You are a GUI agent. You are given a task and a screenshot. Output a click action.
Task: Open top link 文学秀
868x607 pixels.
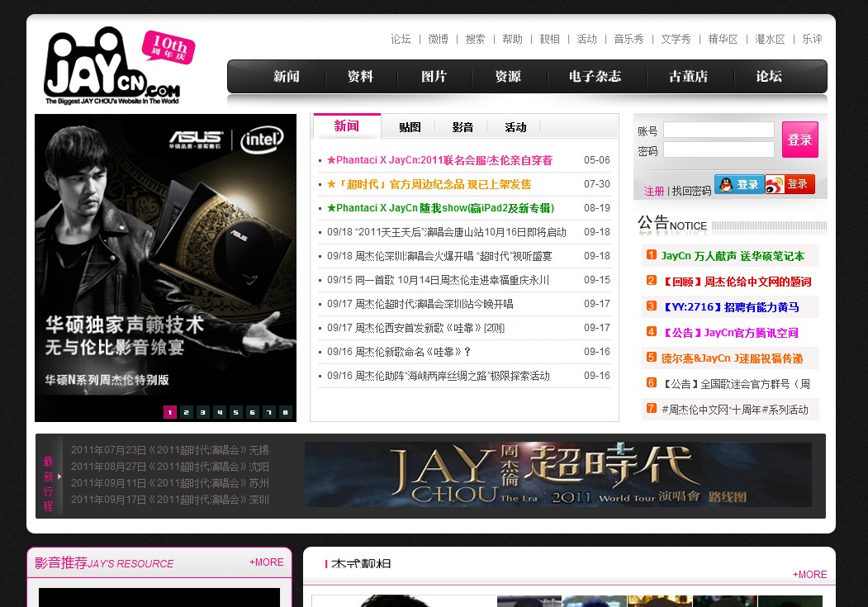point(676,39)
